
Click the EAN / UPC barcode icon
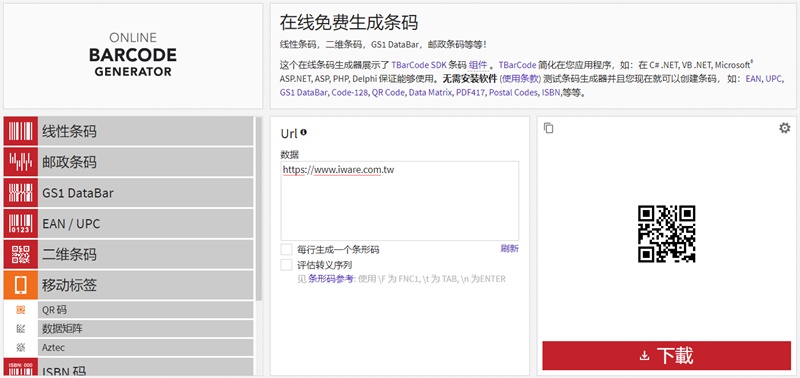[x=21, y=223]
